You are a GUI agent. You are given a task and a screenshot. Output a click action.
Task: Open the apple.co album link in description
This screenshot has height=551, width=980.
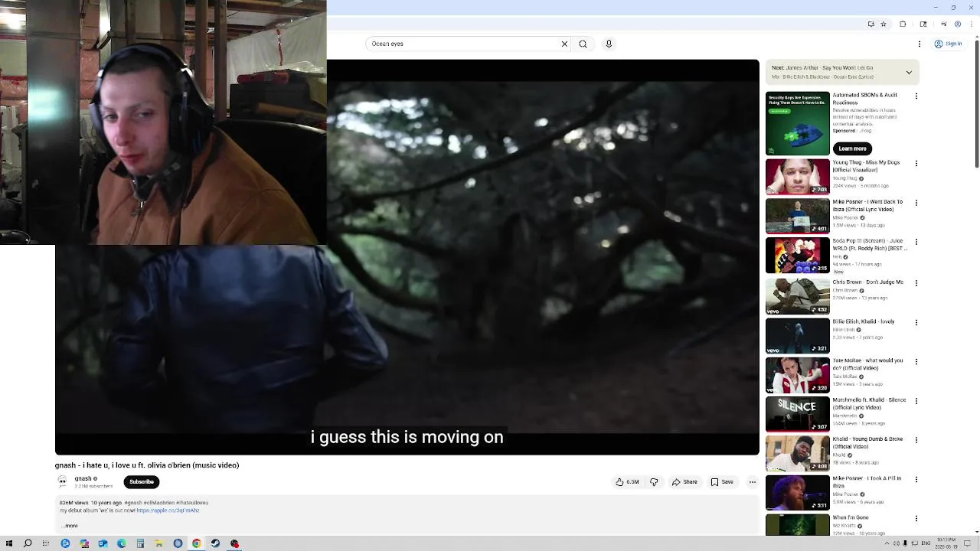tap(168, 510)
